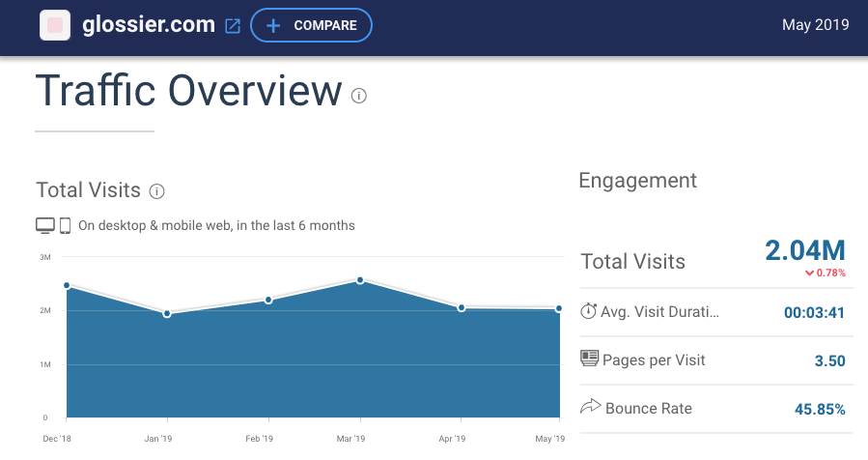Open the Traffic Overview info icon
Screen dimensions: 868x460
[359, 96]
